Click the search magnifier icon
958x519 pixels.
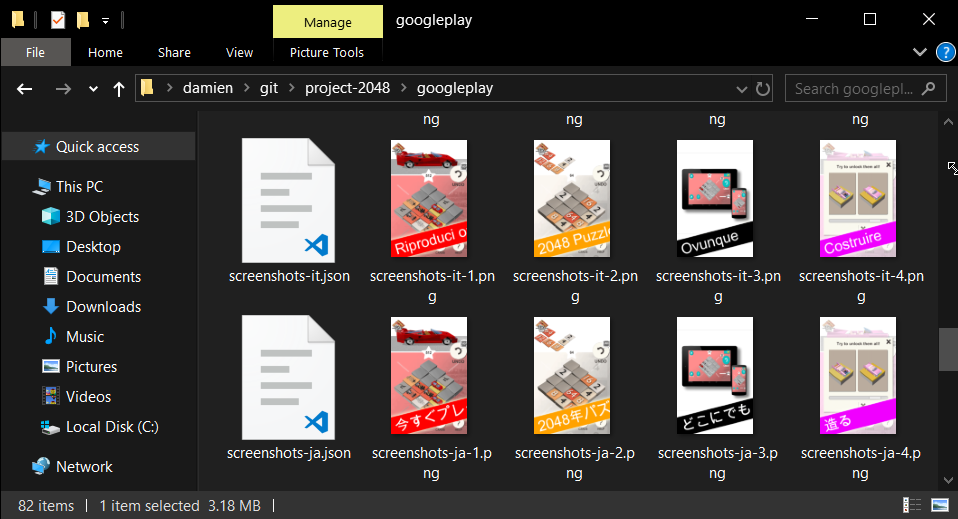929,89
